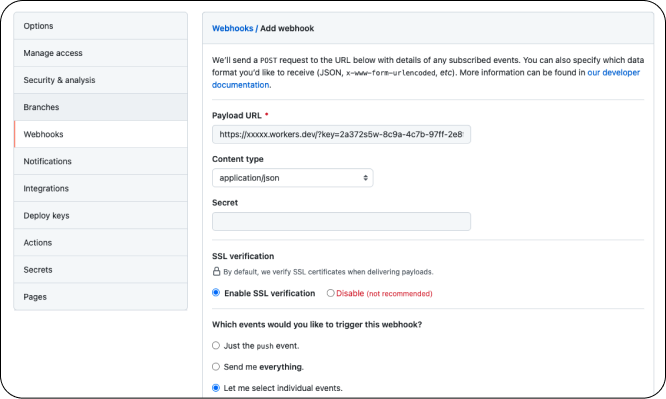
Task: Click into the Payload URL field
Action: tap(341, 134)
